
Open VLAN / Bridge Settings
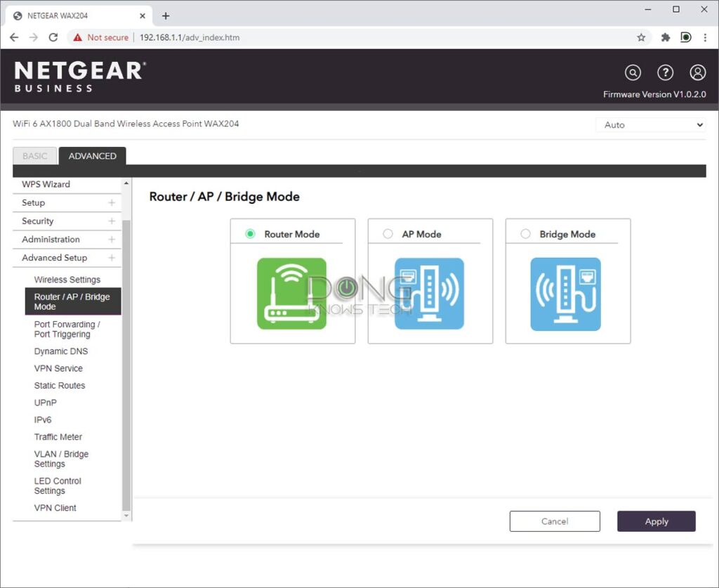pos(62,459)
